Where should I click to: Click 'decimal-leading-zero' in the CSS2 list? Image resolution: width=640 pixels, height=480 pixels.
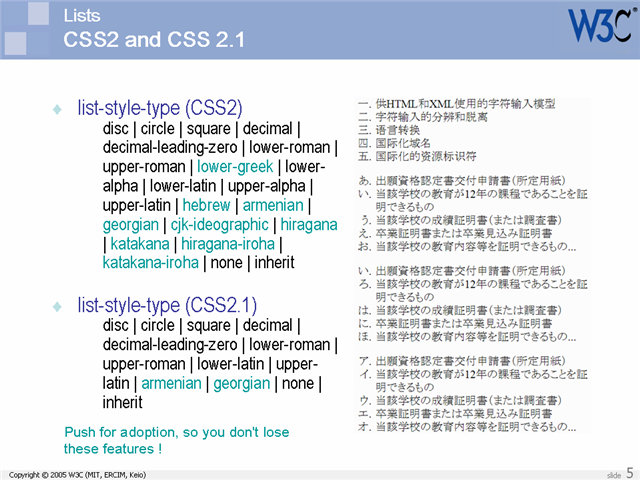pos(170,147)
